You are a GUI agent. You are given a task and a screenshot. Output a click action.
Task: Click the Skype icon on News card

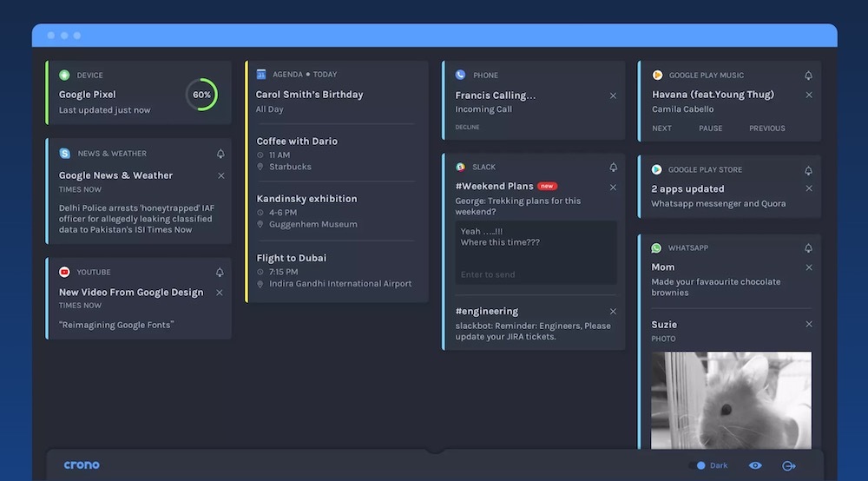tap(65, 154)
